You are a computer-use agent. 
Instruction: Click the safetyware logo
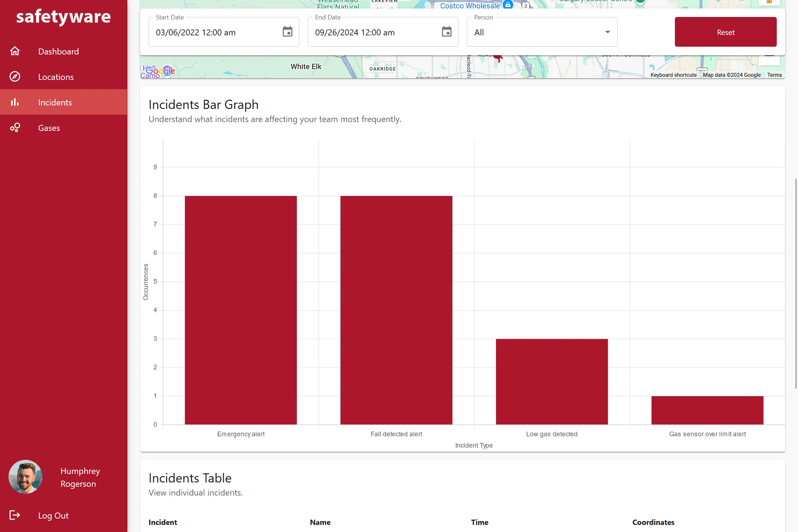pyautogui.click(x=64, y=17)
